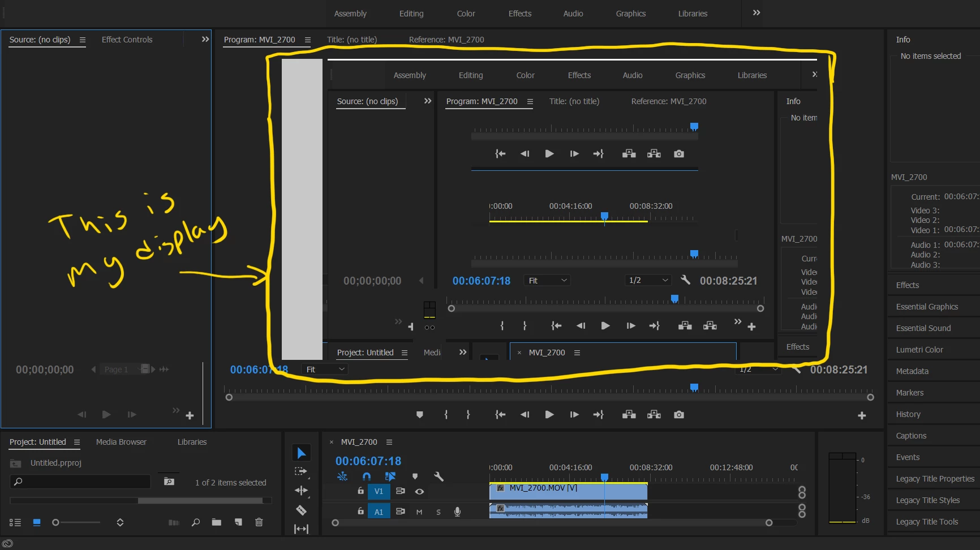This screenshot has width=980, height=550.
Task: Open Source panel hamburger menu
Action: coord(83,40)
